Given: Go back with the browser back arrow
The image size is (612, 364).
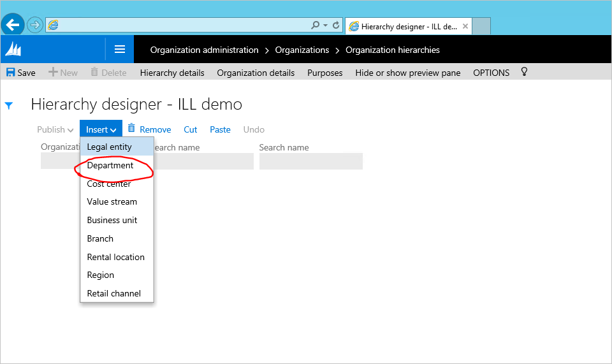Looking at the screenshot, I should tap(13, 25).
